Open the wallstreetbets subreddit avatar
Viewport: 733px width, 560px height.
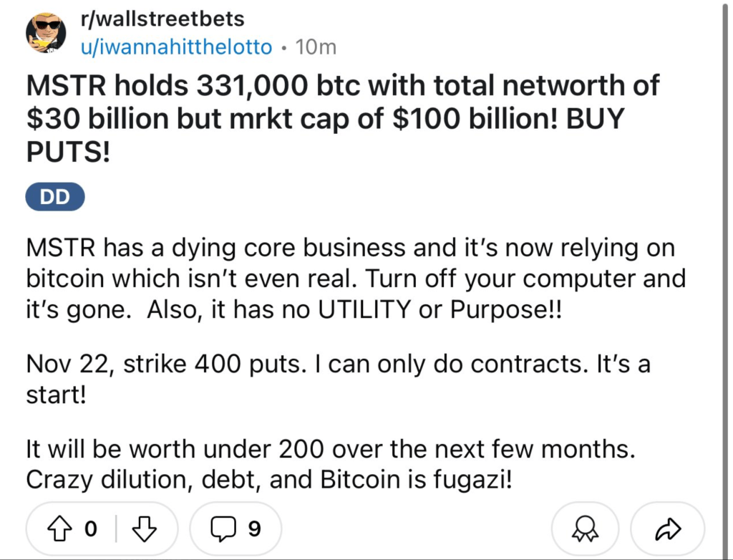tap(47, 32)
